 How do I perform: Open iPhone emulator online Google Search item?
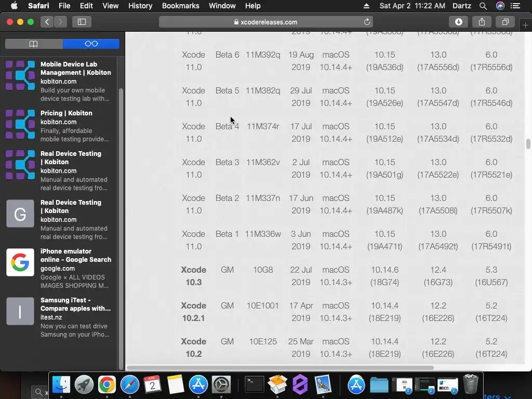click(x=60, y=268)
